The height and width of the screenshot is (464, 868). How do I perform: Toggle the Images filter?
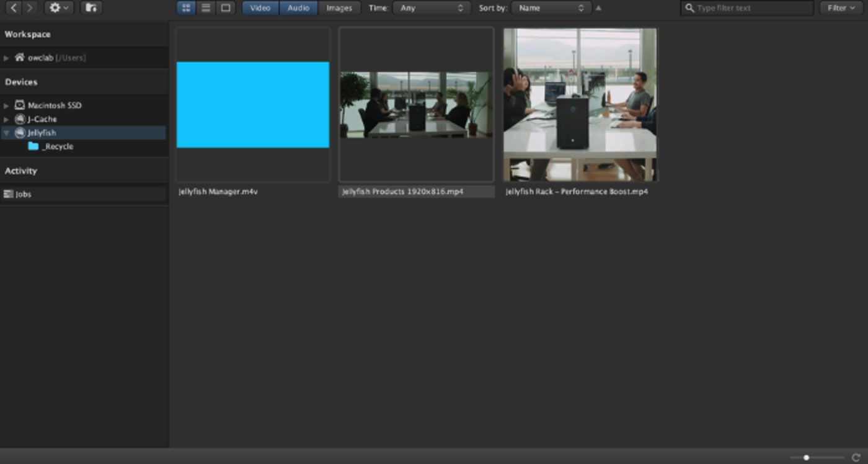point(339,8)
